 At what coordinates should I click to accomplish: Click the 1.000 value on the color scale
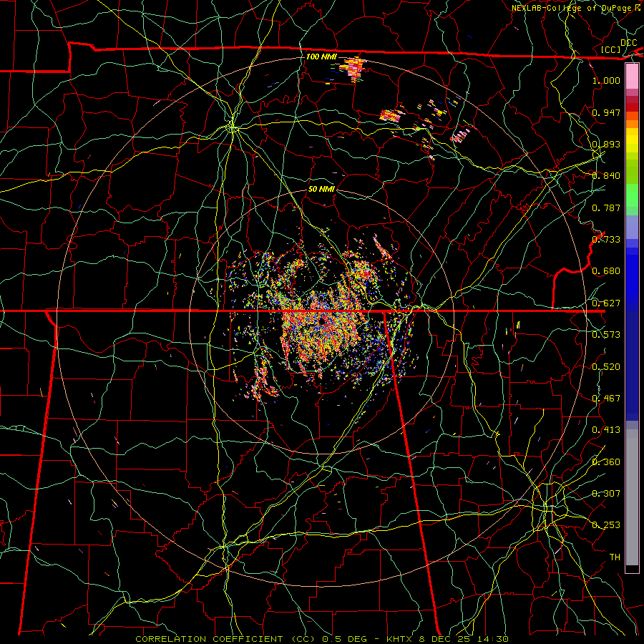(606, 80)
